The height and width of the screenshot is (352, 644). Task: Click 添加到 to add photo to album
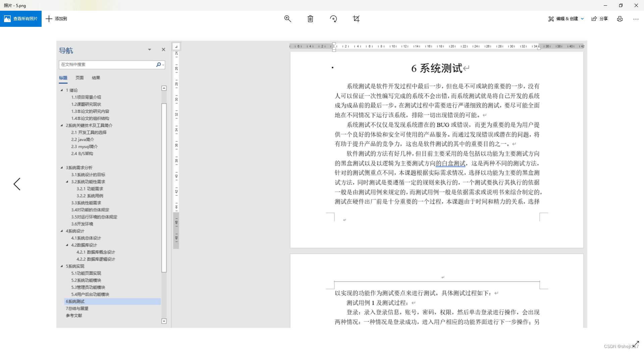(56, 19)
